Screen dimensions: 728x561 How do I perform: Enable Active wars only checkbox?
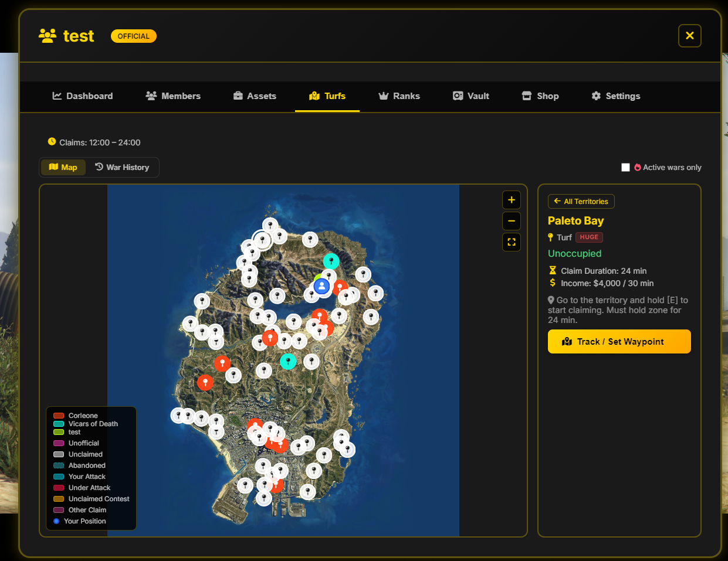[x=625, y=167]
